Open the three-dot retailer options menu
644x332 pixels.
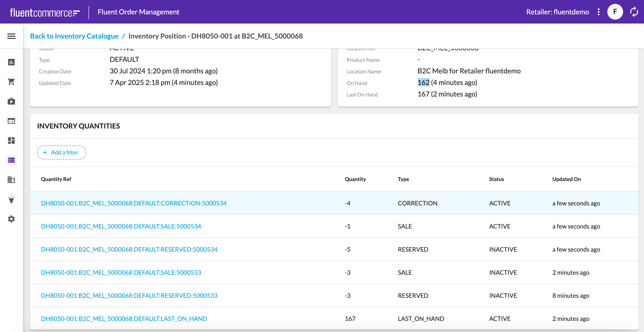coord(598,12)
